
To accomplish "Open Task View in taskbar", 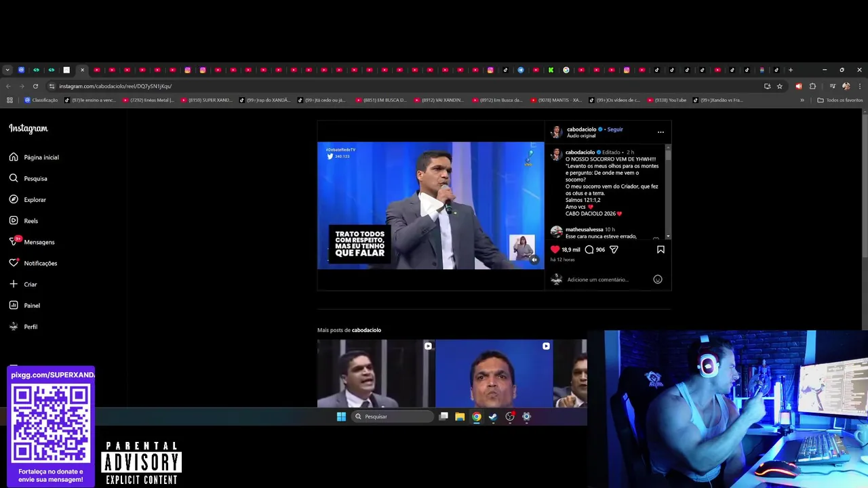I will (x=443, y=417).
